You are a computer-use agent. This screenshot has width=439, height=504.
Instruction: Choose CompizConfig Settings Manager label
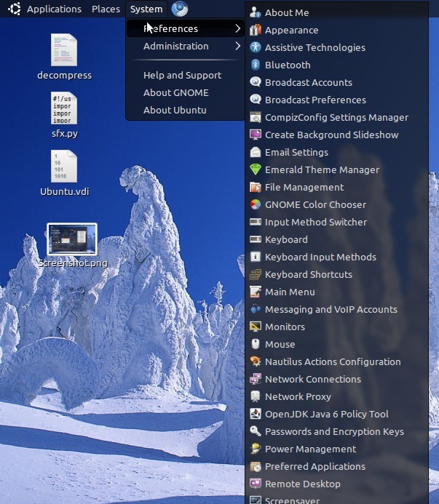tap(336, 117)
